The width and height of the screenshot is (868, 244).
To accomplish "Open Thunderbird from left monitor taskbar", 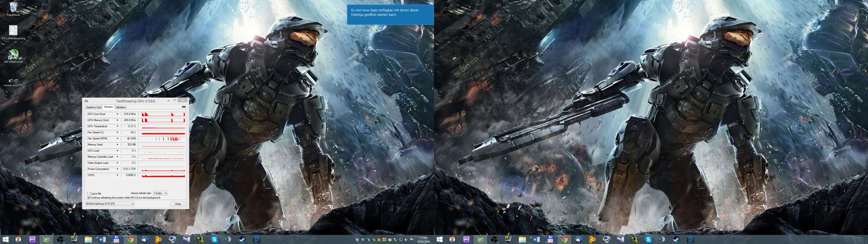I will (x=145, y=239).
